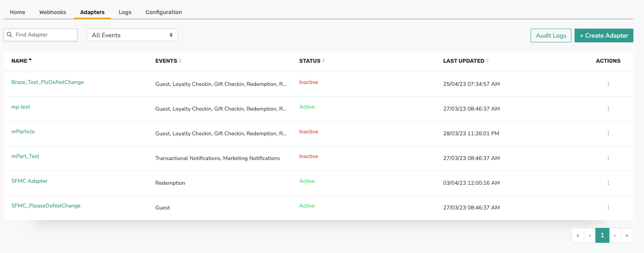Click in the Find Adapter search field
Image resolution: width=644 pixels, height=253 pixels.
40,35
